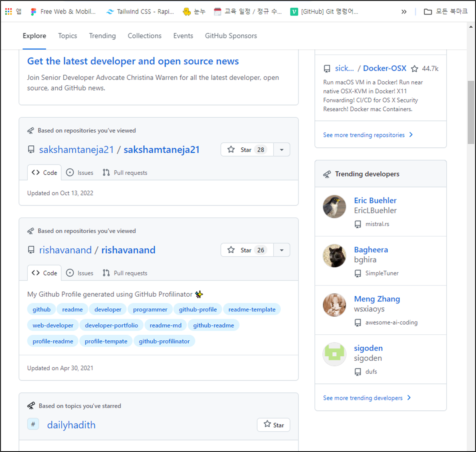The width and height of the screenshot is (476, 452).
Task: See more trending developers
Action: pos(367,398)
